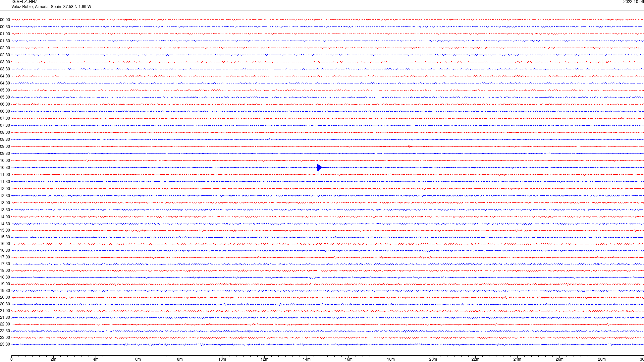Viewport: 644px width, 362px height.
Task: Select the 09:00 time row label
Action: pyautogui.click(x=5, y=146)
